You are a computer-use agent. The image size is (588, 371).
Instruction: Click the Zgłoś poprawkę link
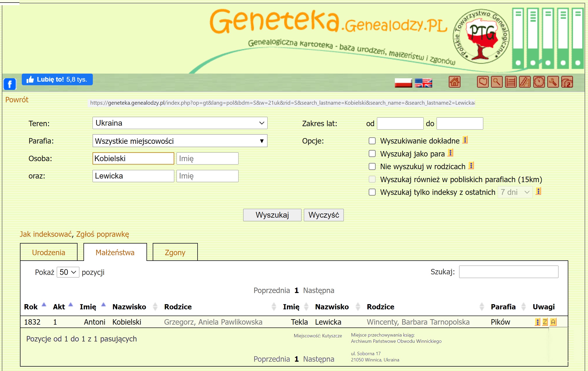pos(102,234)
